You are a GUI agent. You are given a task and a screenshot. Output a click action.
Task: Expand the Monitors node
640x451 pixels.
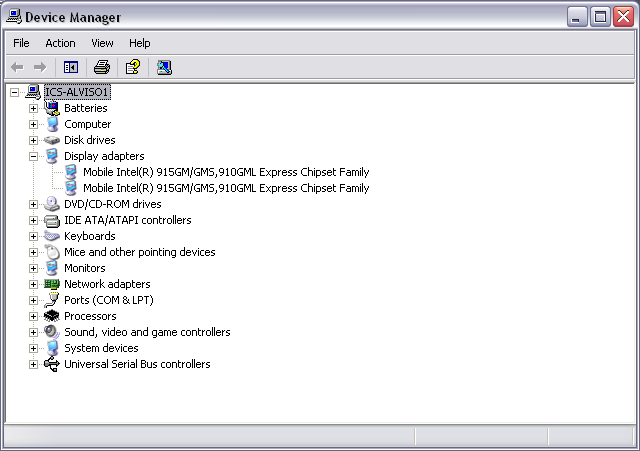33,268
